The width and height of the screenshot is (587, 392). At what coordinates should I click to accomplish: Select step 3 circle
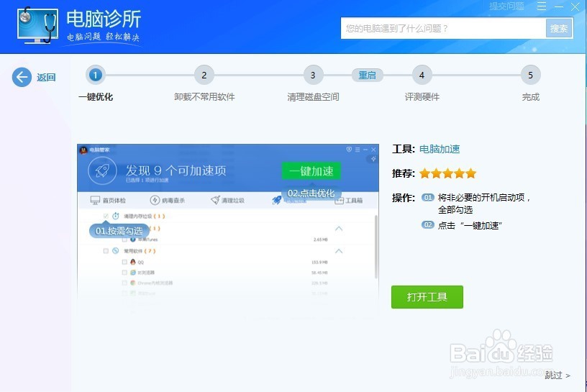click(313, 75)
